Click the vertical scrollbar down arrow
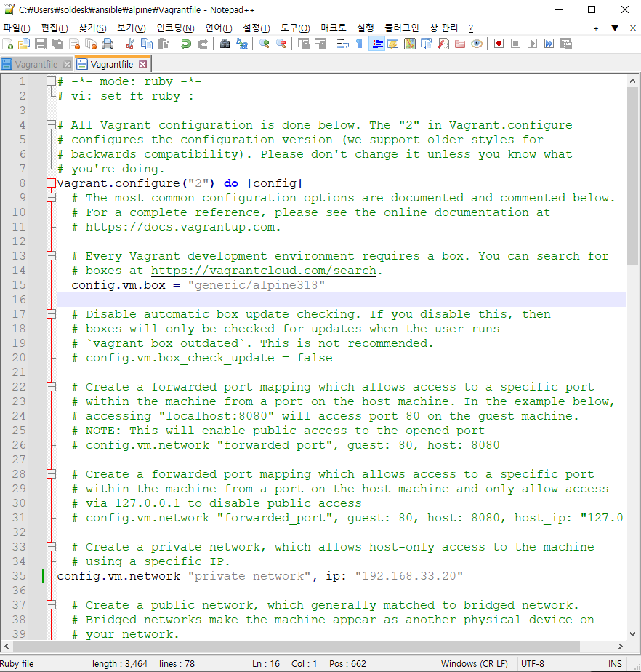Image resolution: width=641 pixels, height=672 pixels. coord(632,634)
